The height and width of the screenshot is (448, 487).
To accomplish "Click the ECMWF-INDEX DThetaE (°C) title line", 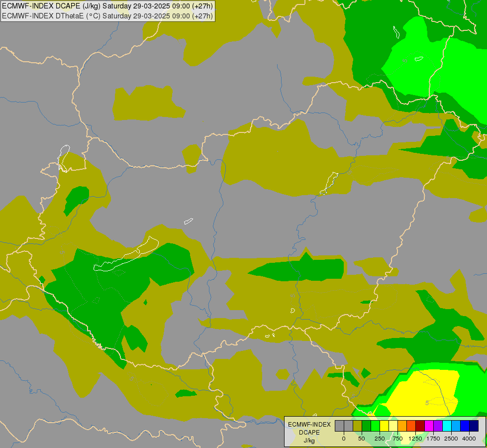I will (107, 16).
